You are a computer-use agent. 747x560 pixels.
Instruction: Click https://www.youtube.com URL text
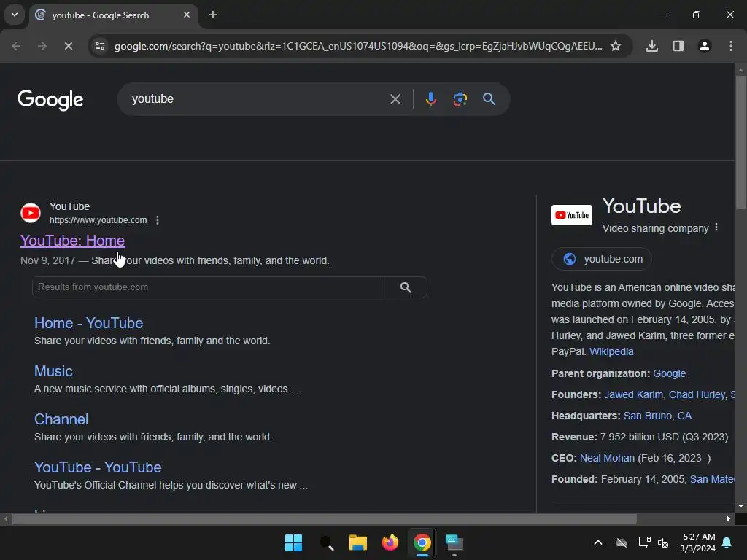click(x=98, y=220)
